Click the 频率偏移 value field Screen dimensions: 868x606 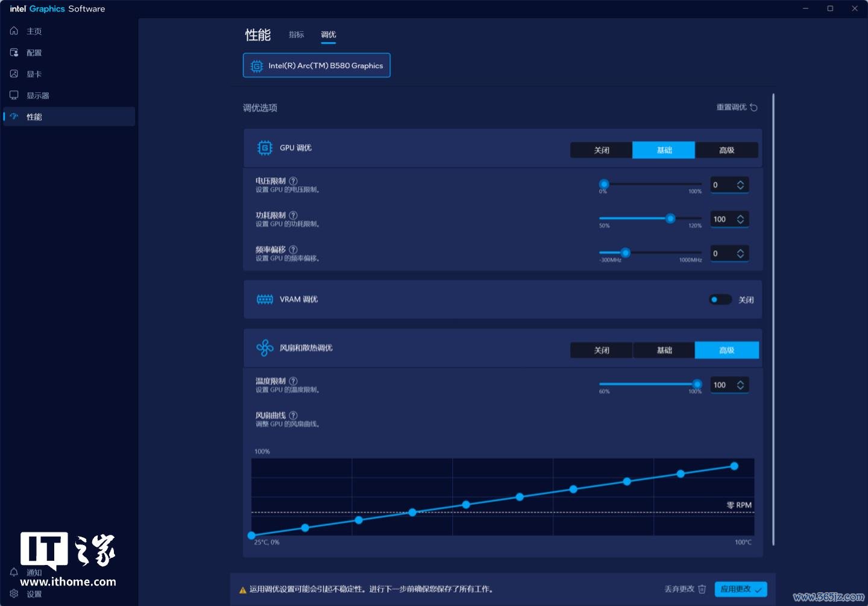729,253
